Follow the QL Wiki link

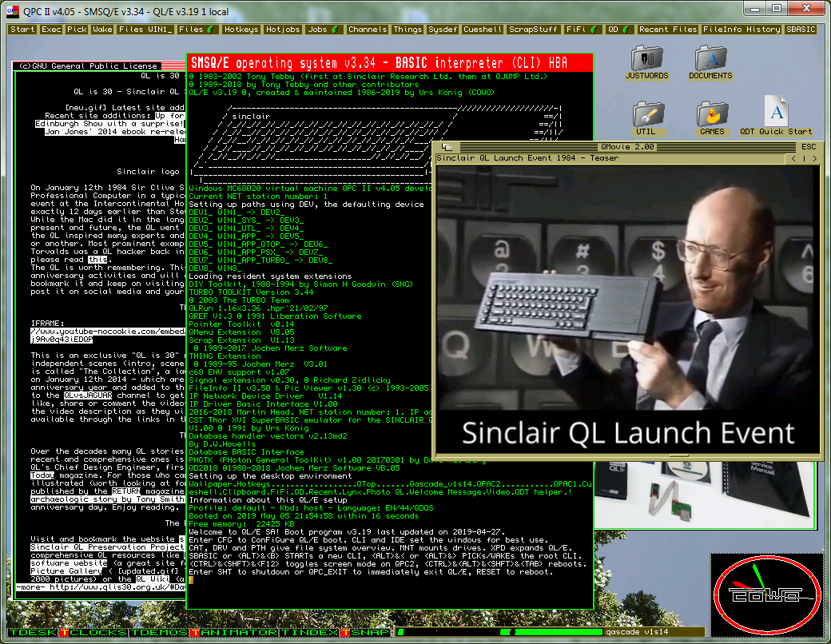click(151, 578)
